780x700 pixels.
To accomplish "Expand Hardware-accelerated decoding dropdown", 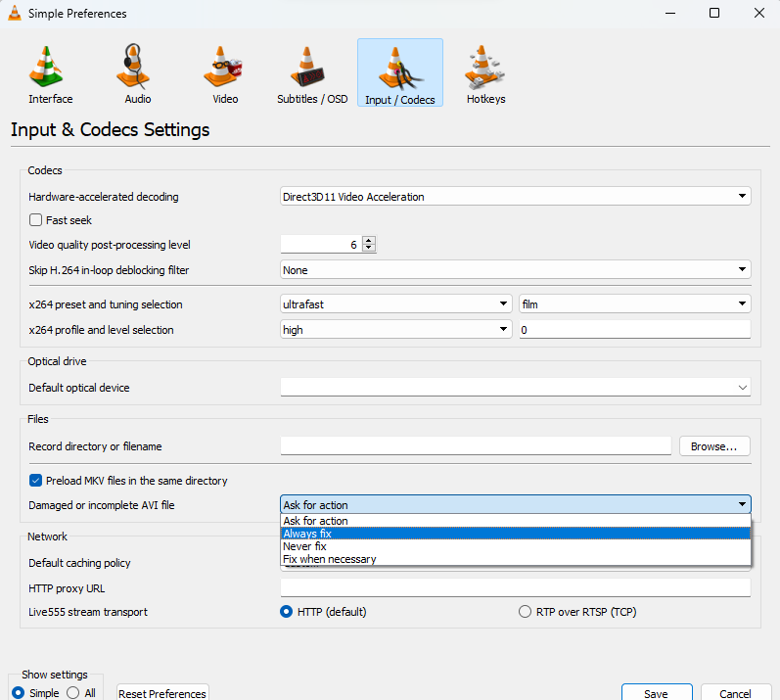I will coord(516,197).
